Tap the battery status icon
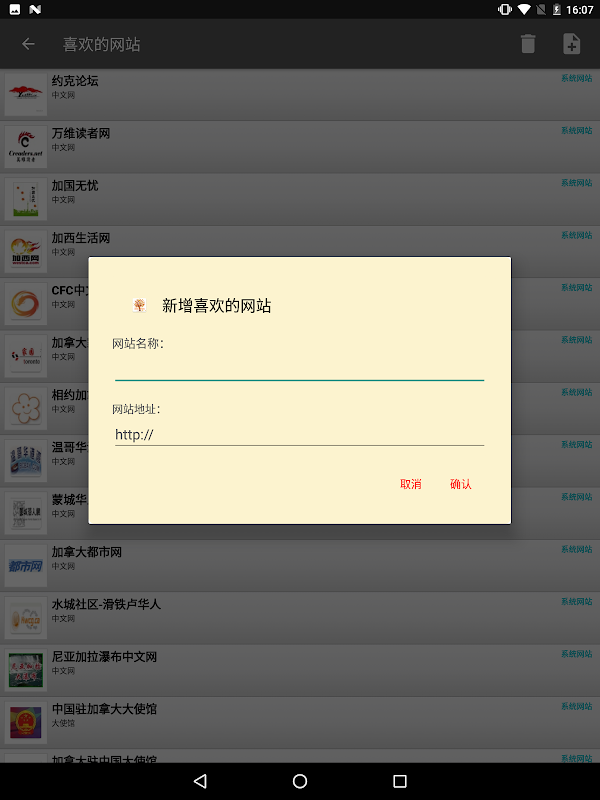The height and width of the screenshot is (800, 600). point(557,9)
